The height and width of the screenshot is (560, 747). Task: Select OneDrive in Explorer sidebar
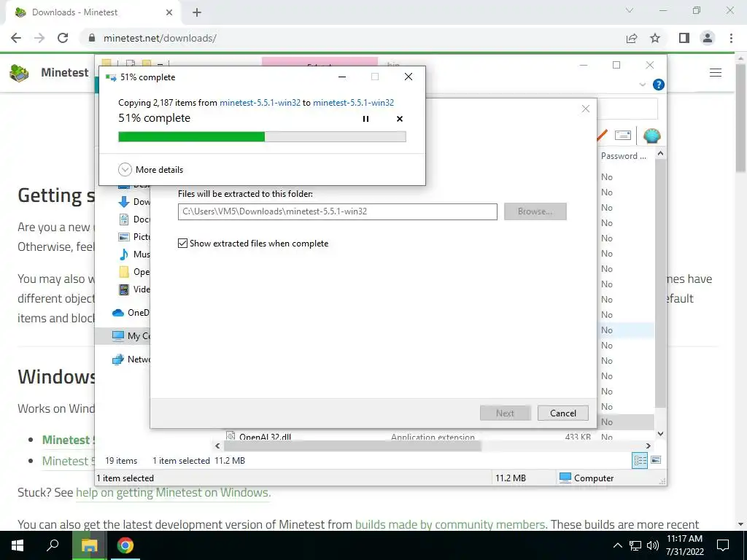click(131, 312)
